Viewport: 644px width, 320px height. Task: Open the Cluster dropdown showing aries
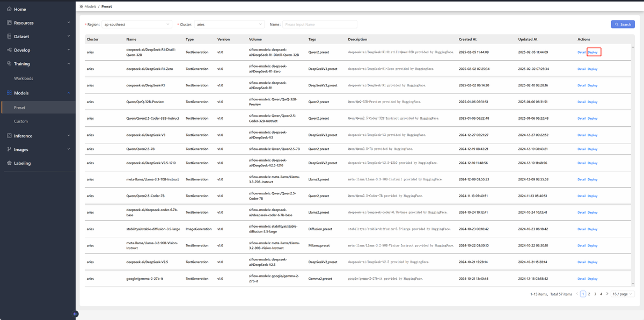click(x=229, y=24)
